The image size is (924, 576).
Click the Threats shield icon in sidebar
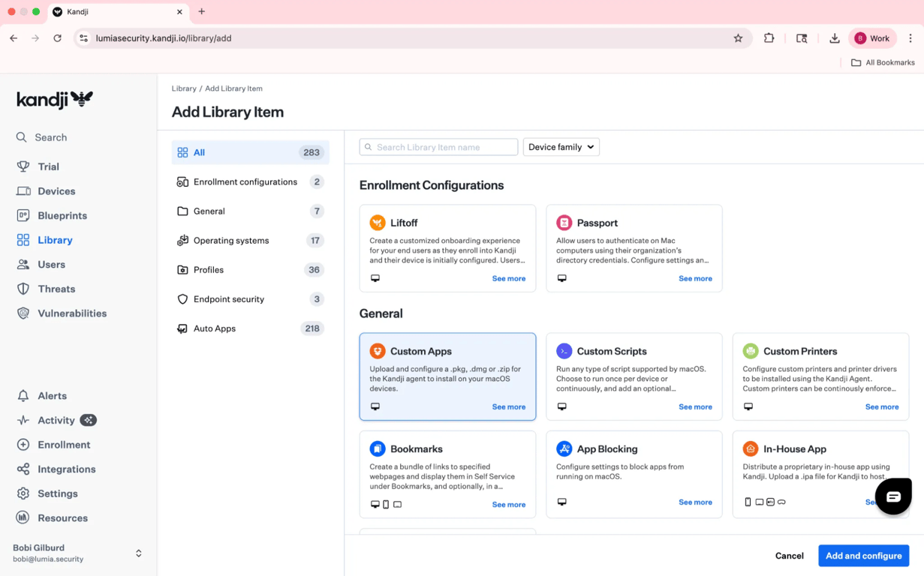(23, 289)
